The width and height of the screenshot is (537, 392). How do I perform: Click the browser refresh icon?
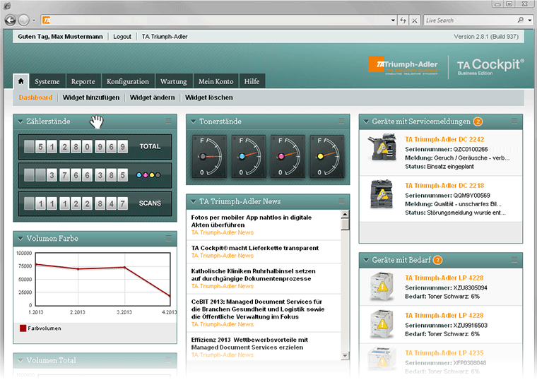point(403,20)
